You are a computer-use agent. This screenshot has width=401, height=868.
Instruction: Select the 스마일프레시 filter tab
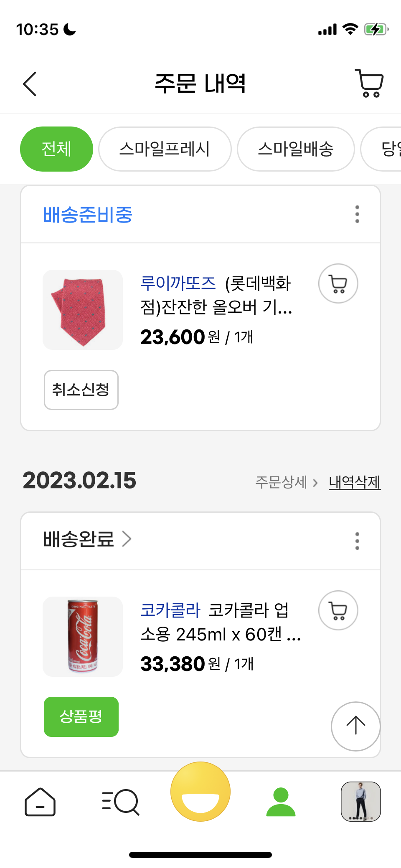click(165, 149)
